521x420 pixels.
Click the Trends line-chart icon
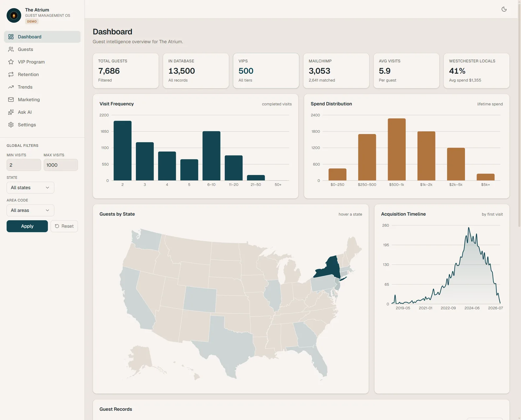[11, 87]
